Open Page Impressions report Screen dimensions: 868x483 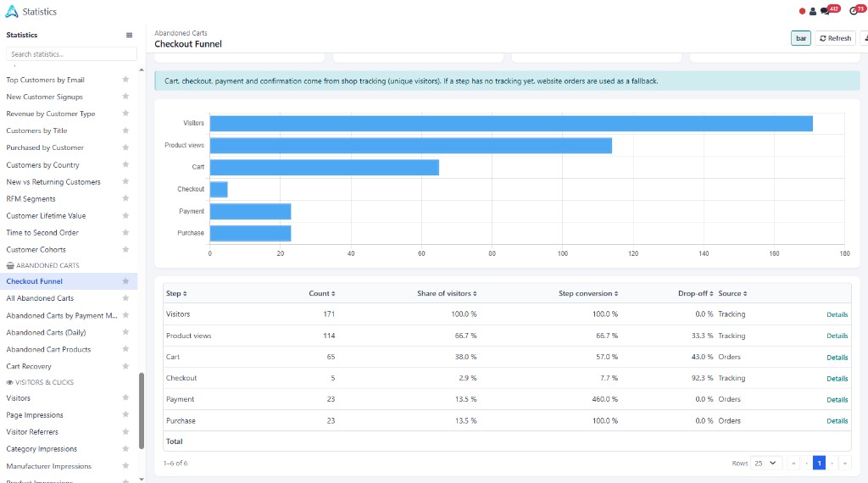(35, 415)
